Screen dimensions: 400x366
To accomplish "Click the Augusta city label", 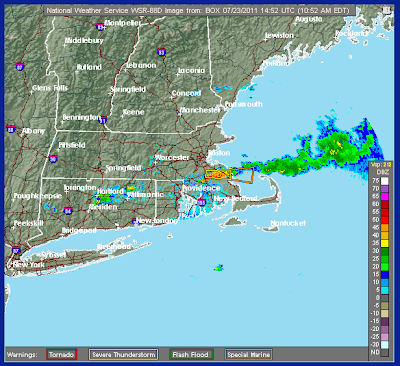I will click(x=309, y=19).
